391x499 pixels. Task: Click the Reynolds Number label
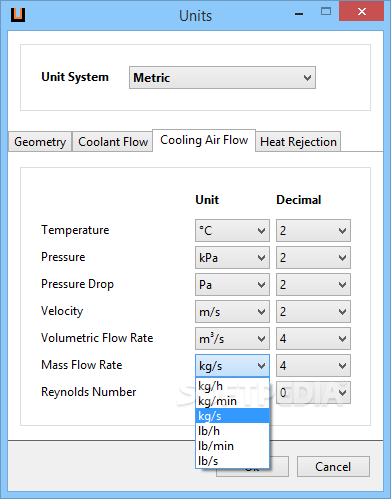89,392
